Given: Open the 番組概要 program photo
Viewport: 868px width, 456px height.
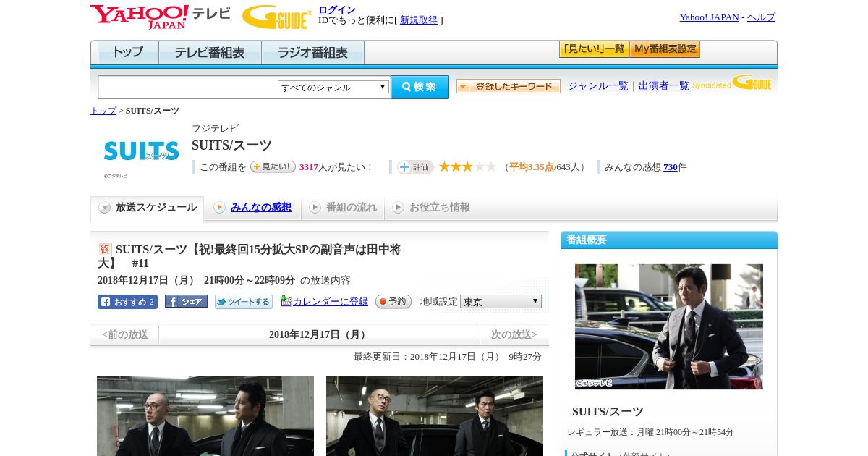Looking at the screenshot, I should [x=669, y=326].
